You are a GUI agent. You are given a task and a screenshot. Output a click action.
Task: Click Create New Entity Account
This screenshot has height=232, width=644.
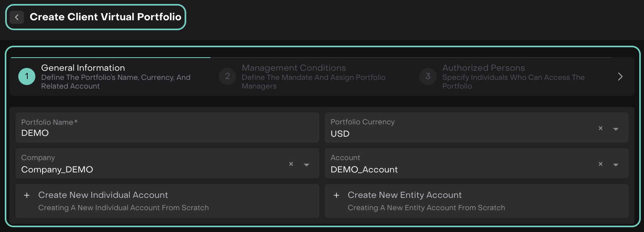click(x=405, y=195)
